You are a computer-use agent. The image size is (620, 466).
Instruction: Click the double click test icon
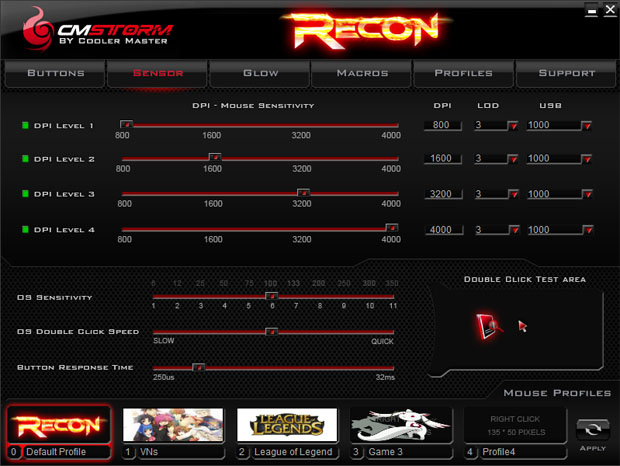pyautogui.click(x=490, y=326)
